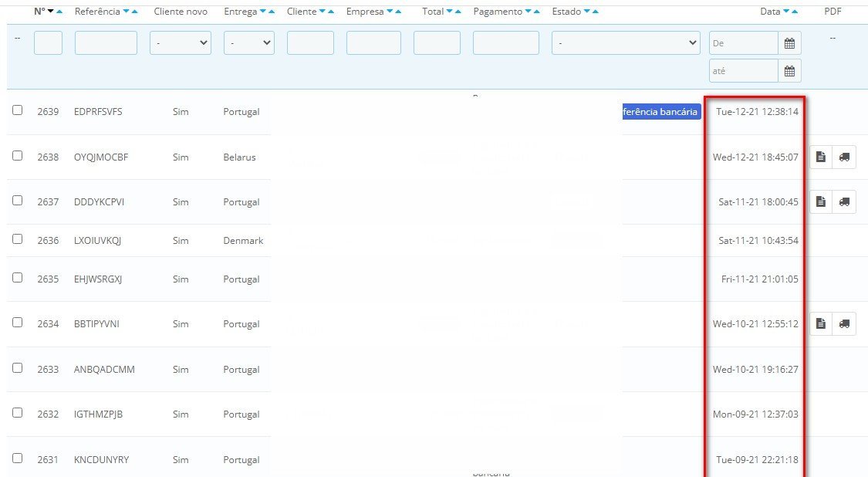
Task: Click the Pagamento filter input
Action: pyautogui.click(x=506, y=42)
